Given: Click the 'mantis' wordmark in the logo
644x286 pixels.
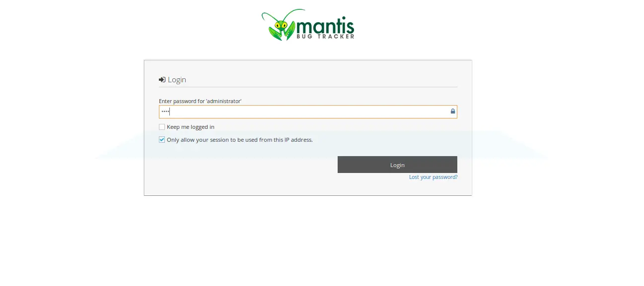Looking at the screenshot, I should 325,25.
